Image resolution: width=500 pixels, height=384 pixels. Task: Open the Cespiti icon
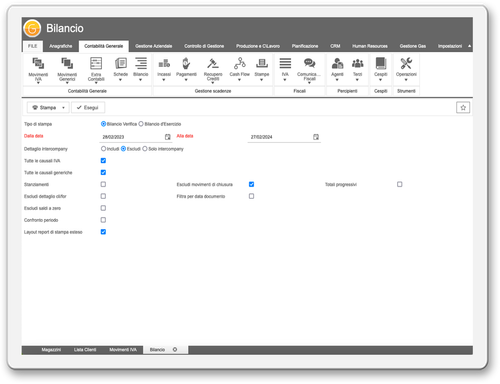381,63
